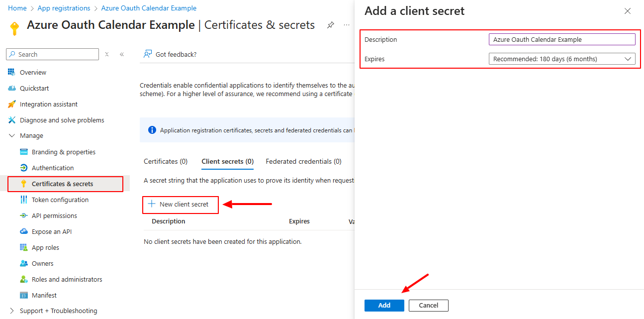This screenshot has width=644, height=319.
Task: Open App registrations breadcrumb link
Action: coord(64,8)
